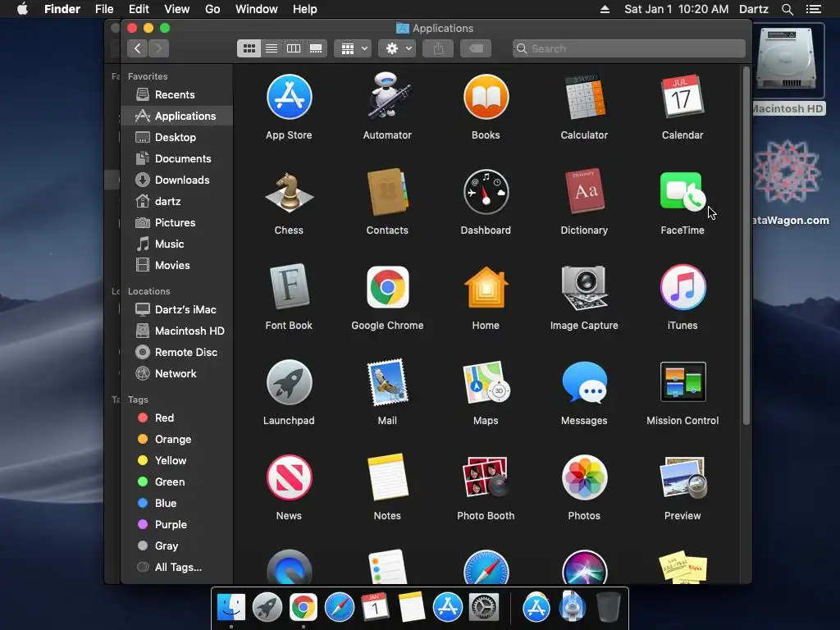Select Notes in the Applications folder

[x=387, y=477]
